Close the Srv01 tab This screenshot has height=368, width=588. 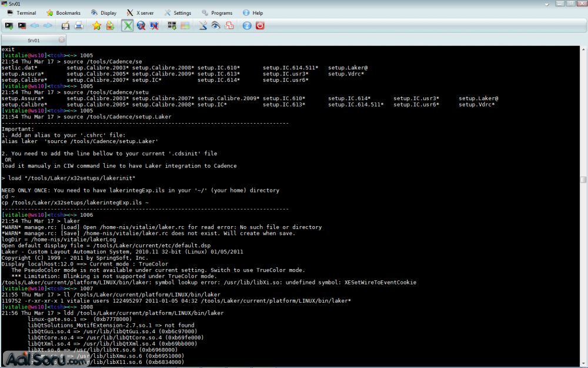(x=62, y=39)
